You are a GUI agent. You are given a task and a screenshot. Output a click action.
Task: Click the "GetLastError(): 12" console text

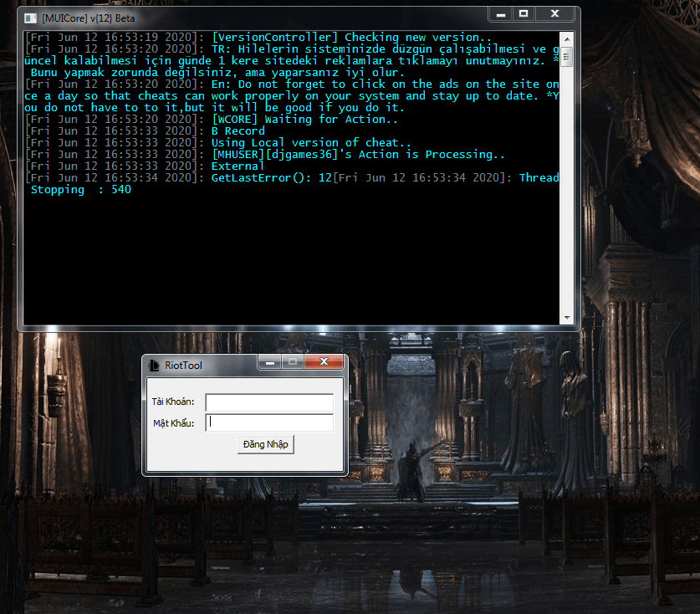point(272,177)
